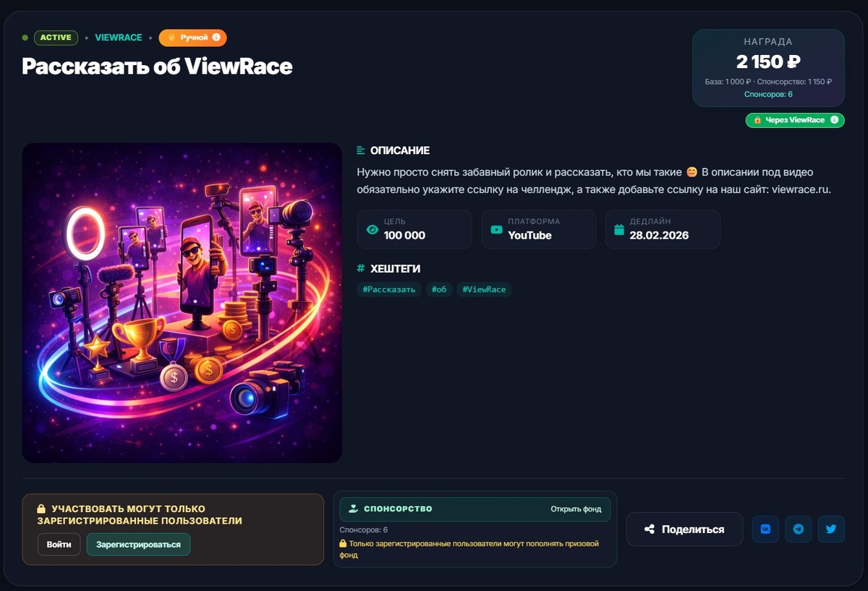This screenshot has height=591, width=868.
Task: Click the ACTIVE status badge
Action: point(56,38)
